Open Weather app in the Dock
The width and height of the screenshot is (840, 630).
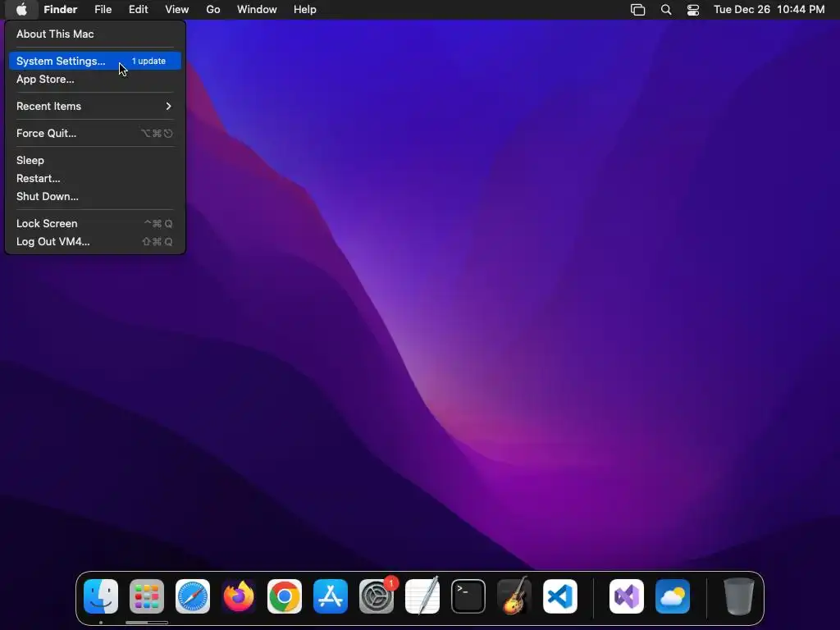click(x=673, y=596)
